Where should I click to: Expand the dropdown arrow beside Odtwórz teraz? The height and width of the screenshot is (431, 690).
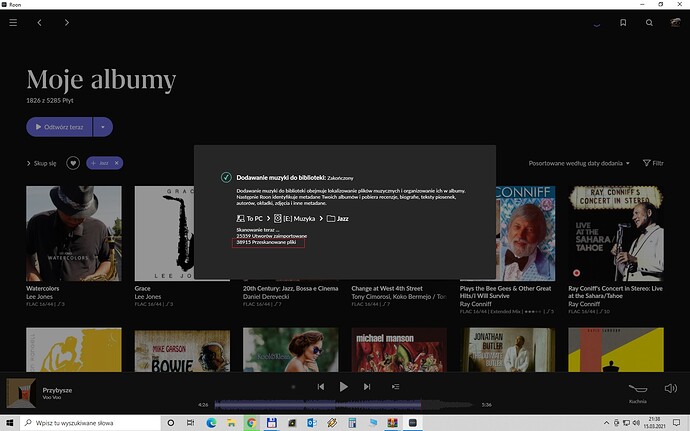coord(103,127)
